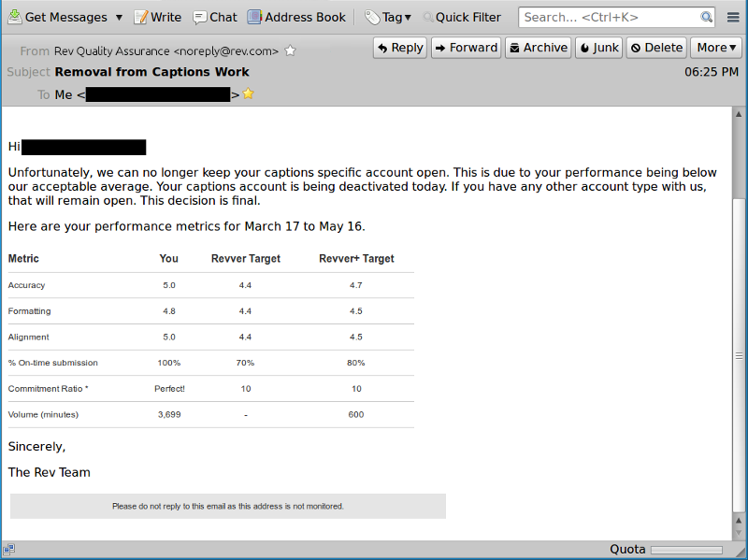
Task: Click the Commitment Ratio label
Action: (x=49, y=389)
